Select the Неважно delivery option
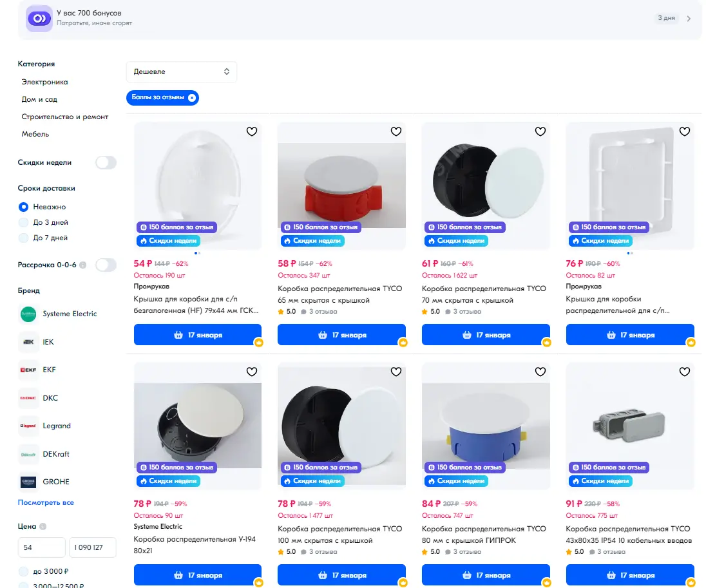Viewport: 706px width, 588px height. coord(23,207)
